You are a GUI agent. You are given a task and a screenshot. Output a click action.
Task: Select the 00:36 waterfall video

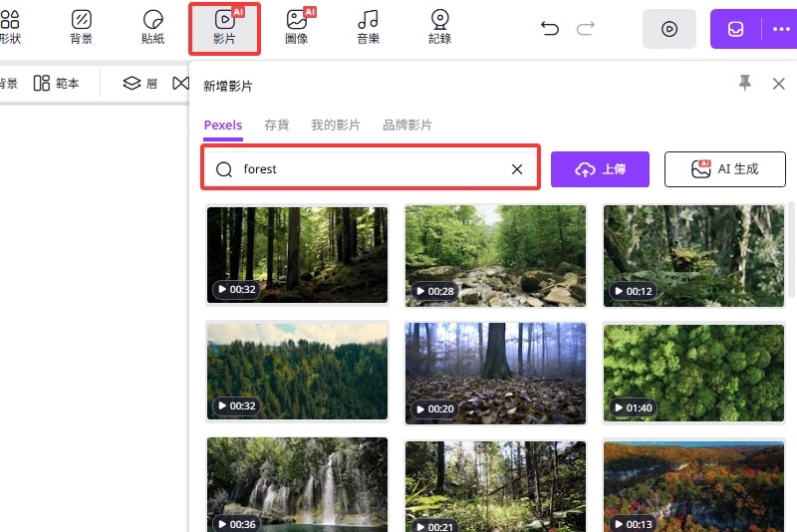[x=297, y=484]
